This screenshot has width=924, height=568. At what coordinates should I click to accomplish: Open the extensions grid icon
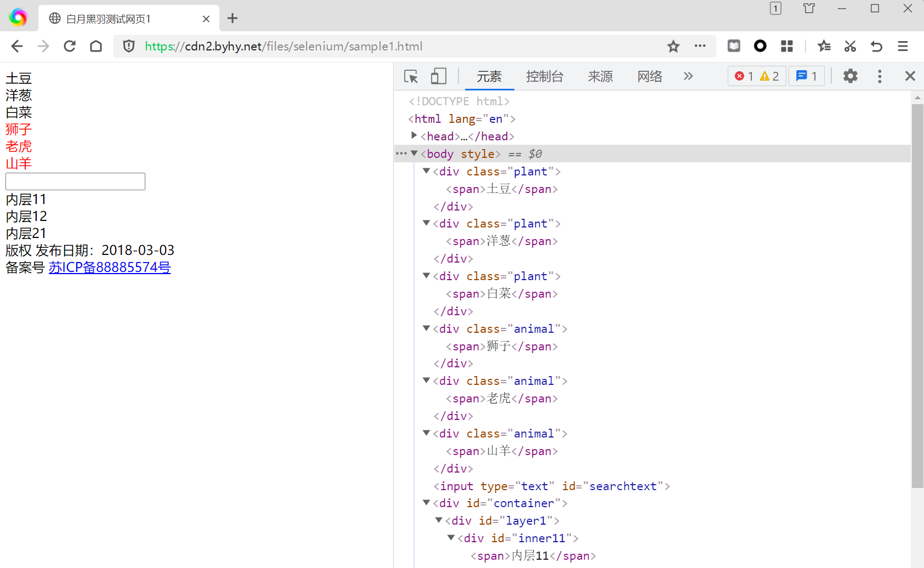tap(787, 46)
